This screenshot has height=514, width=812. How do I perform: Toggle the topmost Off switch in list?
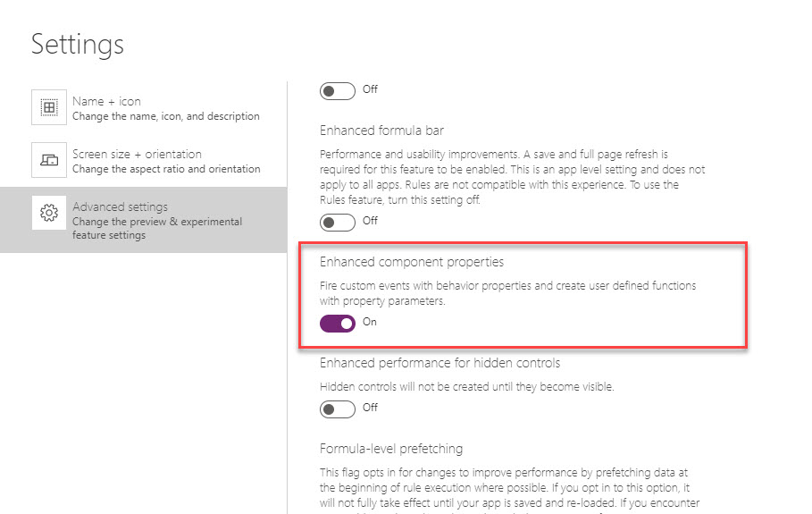click(x=338, y=90)
